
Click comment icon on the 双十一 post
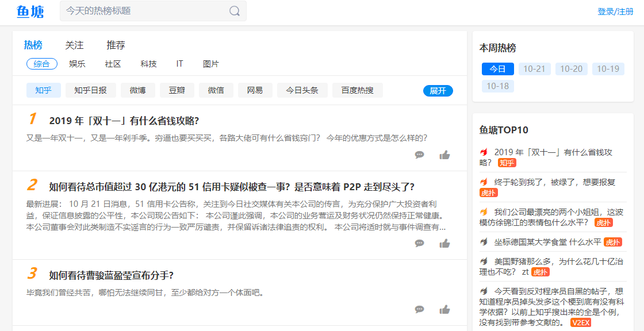pyautogui.click(x=420, y=155)
